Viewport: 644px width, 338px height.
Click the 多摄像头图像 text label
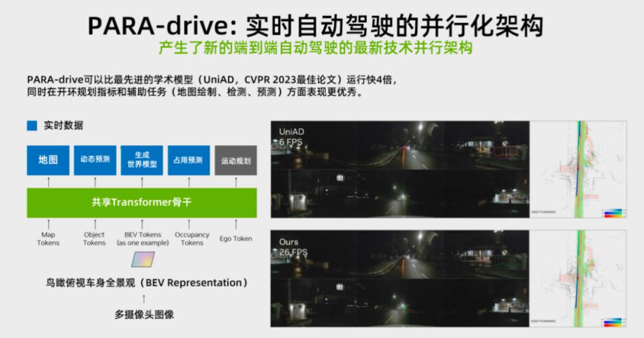pyautogui.click(x=144, y=315)
